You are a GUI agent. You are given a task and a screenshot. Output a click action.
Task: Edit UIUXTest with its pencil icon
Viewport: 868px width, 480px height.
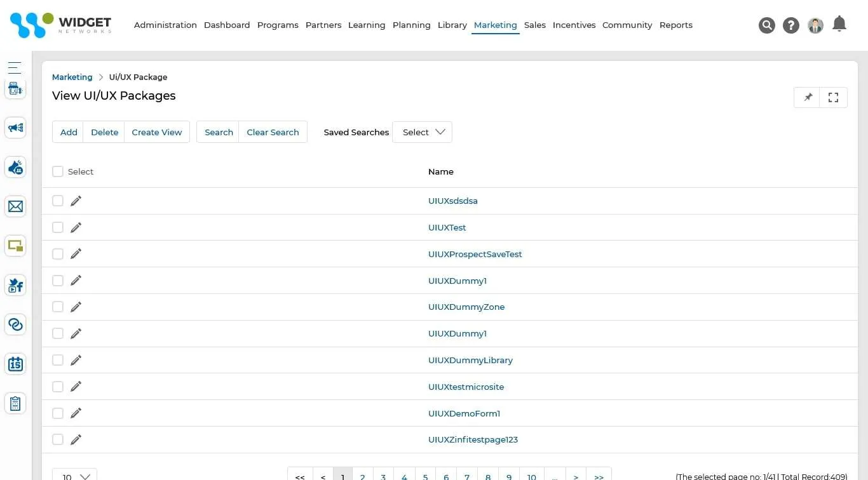[x=76, y=227]
